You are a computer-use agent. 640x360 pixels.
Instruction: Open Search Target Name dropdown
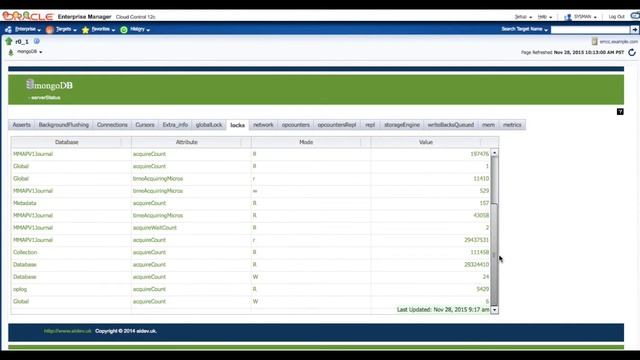524,29
